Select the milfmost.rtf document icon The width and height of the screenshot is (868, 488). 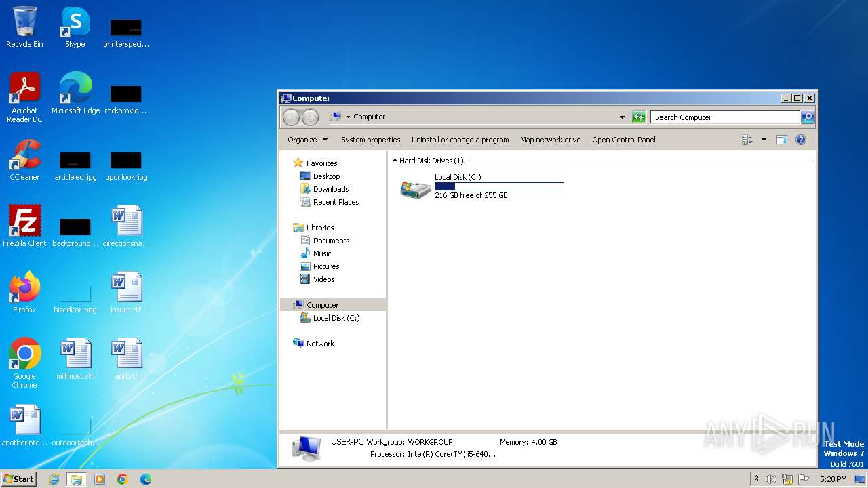pyautogui.click(x=75, y=359)
